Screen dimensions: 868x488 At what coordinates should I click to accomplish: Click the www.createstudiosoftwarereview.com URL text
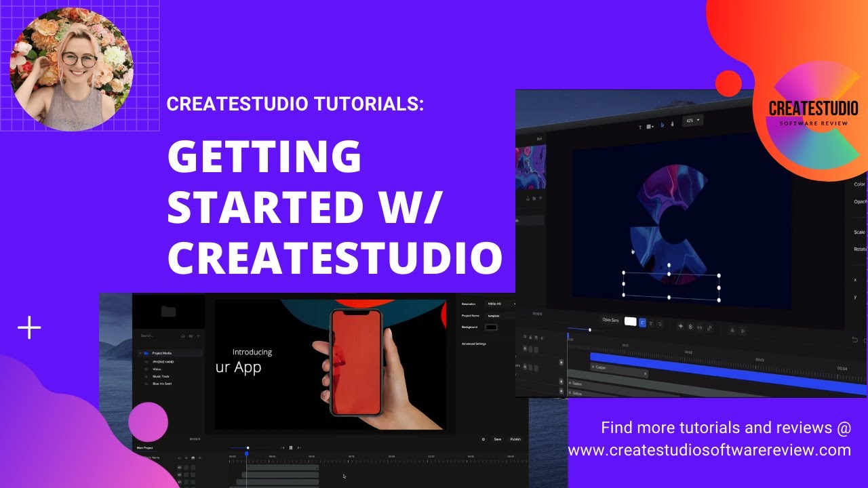pyautogui.click(x=709, y=450)
